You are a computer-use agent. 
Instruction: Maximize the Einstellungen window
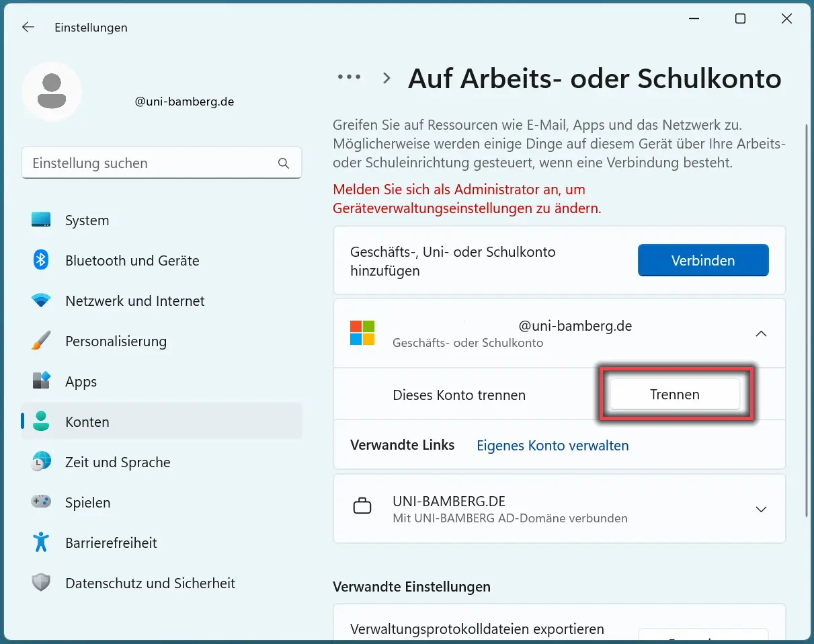[740, 19]
